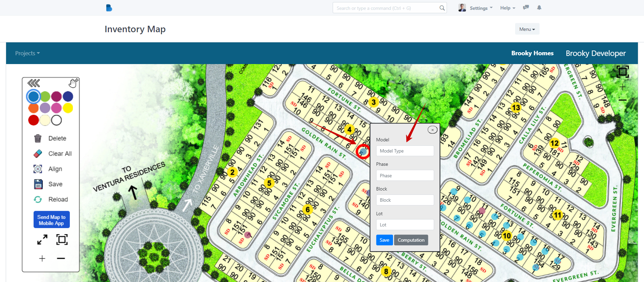Open the Menu dropdown button

[527, 29]
